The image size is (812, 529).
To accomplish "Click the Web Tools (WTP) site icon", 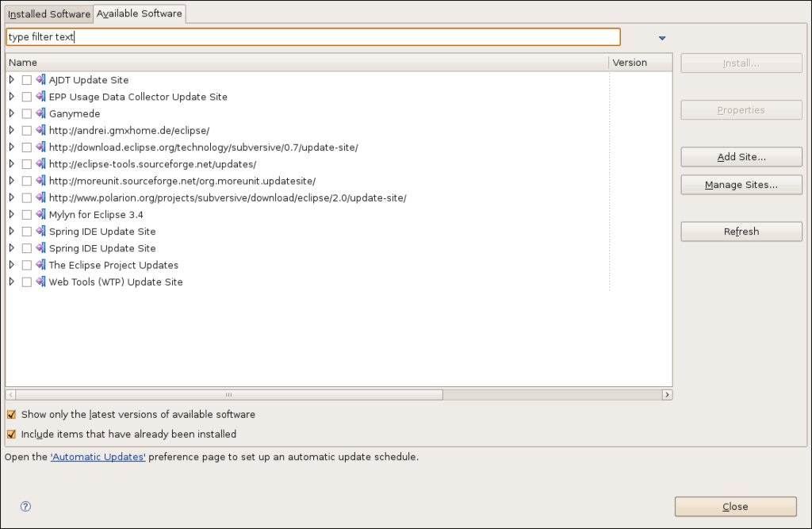I will (40, 282).
